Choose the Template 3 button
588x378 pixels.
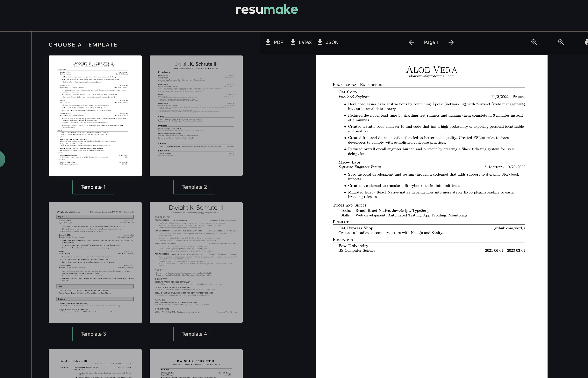pyautogui.click(x=93, y=334)
